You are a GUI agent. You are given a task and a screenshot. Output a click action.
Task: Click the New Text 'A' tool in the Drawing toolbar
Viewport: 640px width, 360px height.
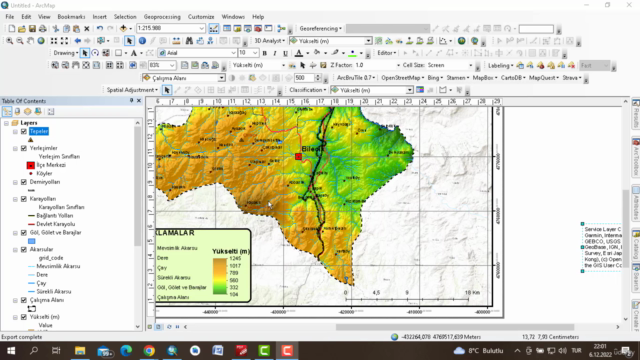(x=133, y=53)
